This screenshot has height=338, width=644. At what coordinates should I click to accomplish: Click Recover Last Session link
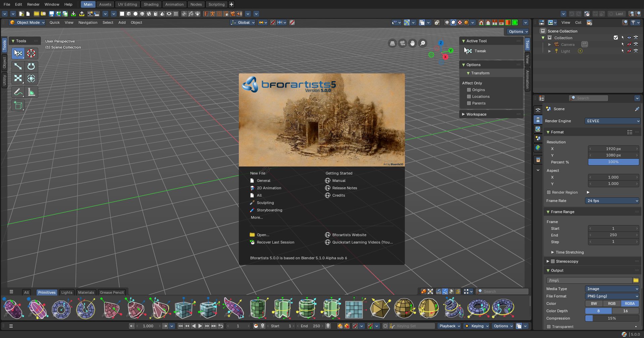[x=275, y=242]
